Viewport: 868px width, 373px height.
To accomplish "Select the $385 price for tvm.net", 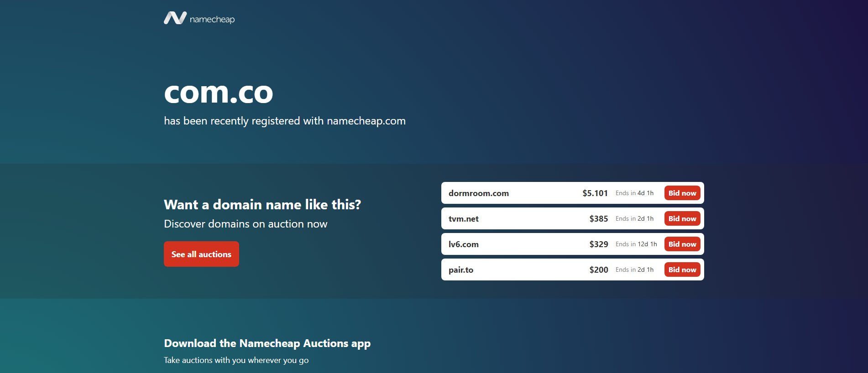I will pyautogui.click(x=599, y=218).
